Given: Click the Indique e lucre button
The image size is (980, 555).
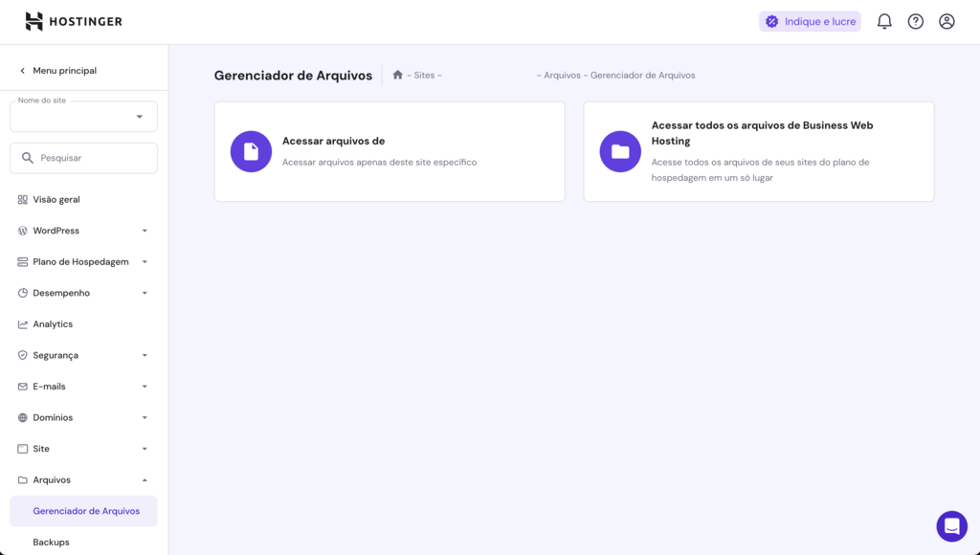Looking at the screenshot, I should tap(810, 20).
